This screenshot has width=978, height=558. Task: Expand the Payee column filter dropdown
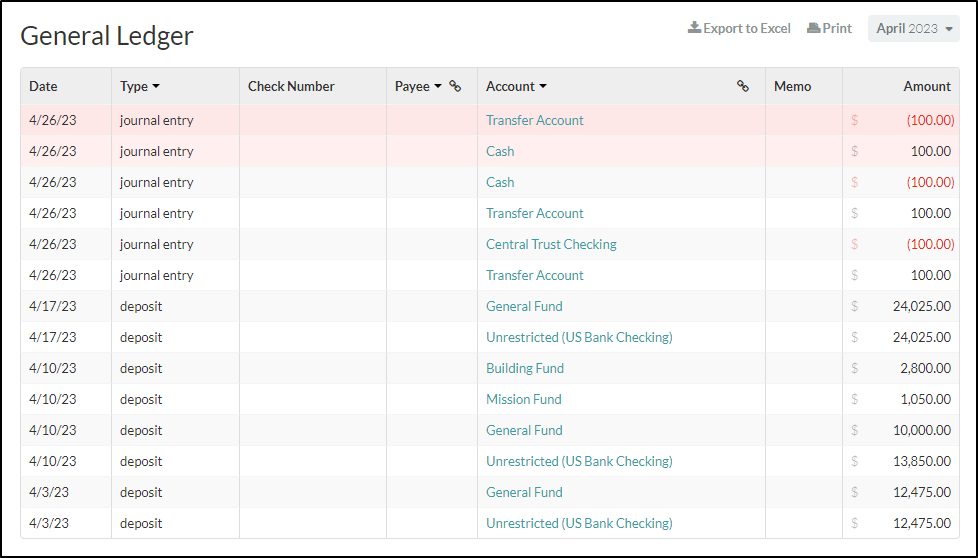point(438,86)
